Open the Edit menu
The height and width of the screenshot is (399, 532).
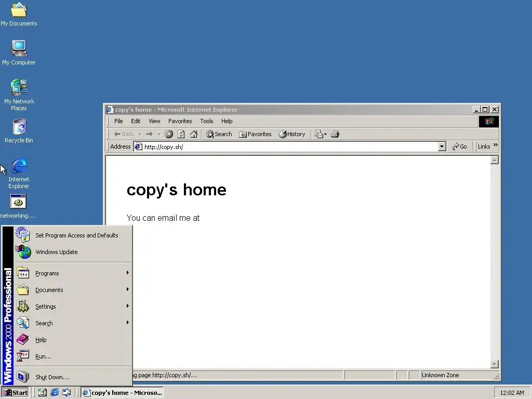click(x=136, y=121)
